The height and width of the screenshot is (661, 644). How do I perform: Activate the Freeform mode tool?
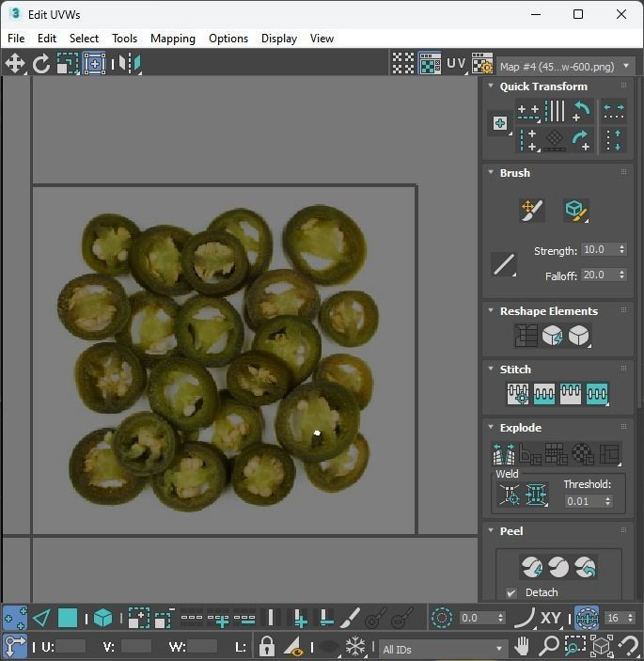coord(94,64)
